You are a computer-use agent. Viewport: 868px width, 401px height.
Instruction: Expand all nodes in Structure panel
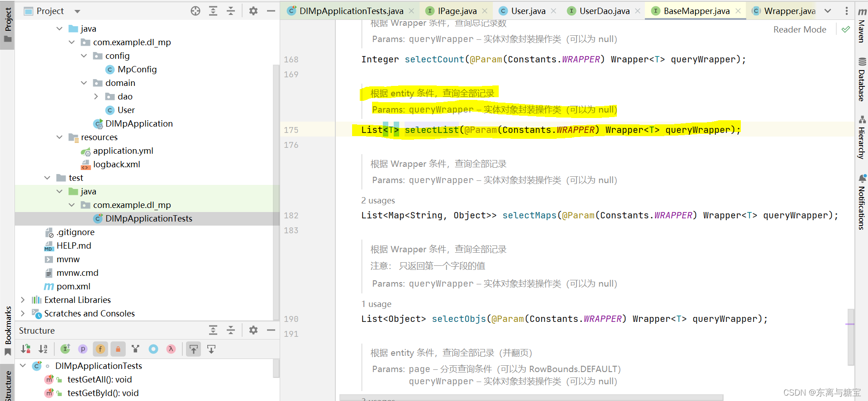point(213,330)
